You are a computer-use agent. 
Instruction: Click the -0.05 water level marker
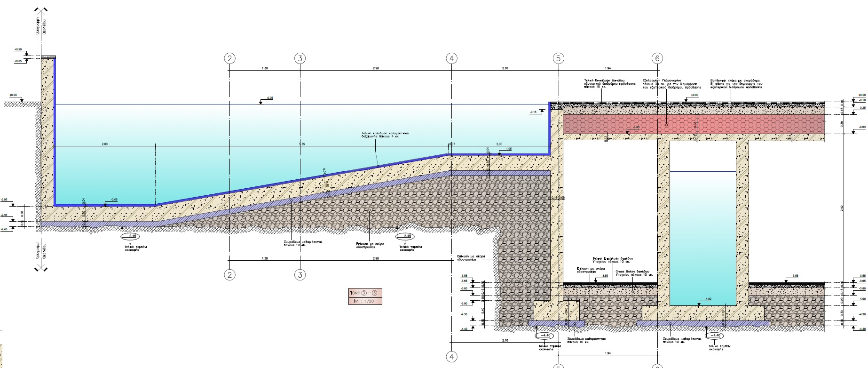[x=269, y=98]
